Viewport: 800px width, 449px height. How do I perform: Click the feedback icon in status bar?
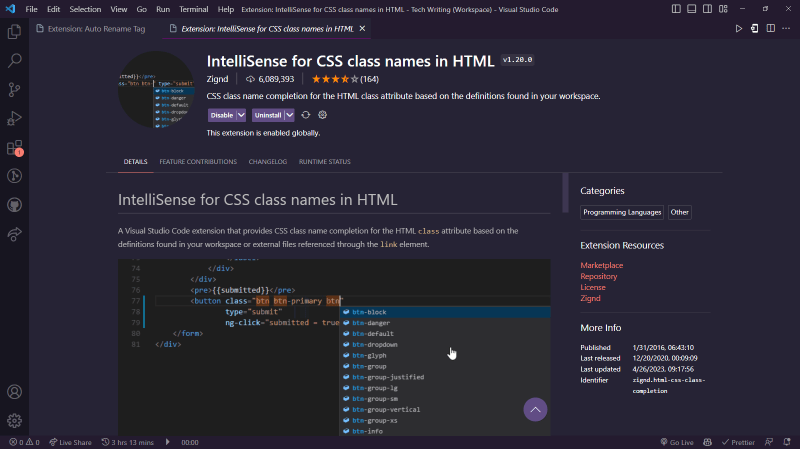point(769,442)
